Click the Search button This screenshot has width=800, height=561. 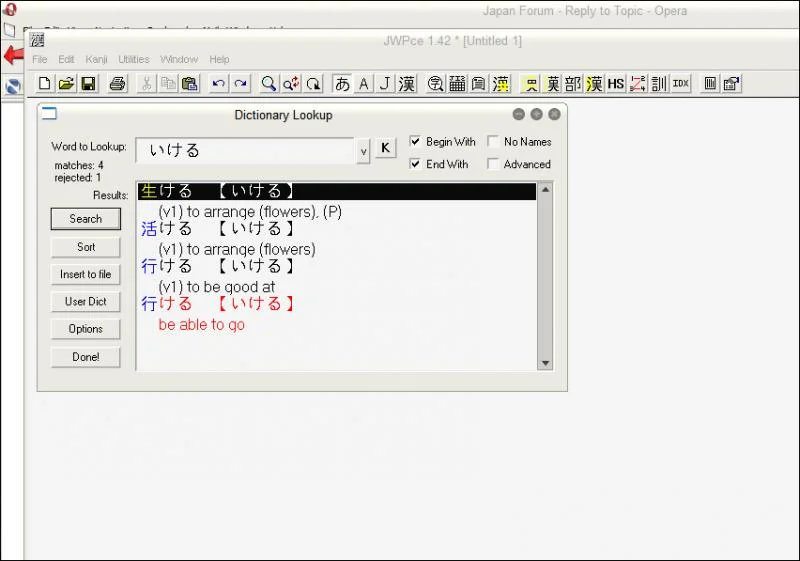click(x=86, y=219)
